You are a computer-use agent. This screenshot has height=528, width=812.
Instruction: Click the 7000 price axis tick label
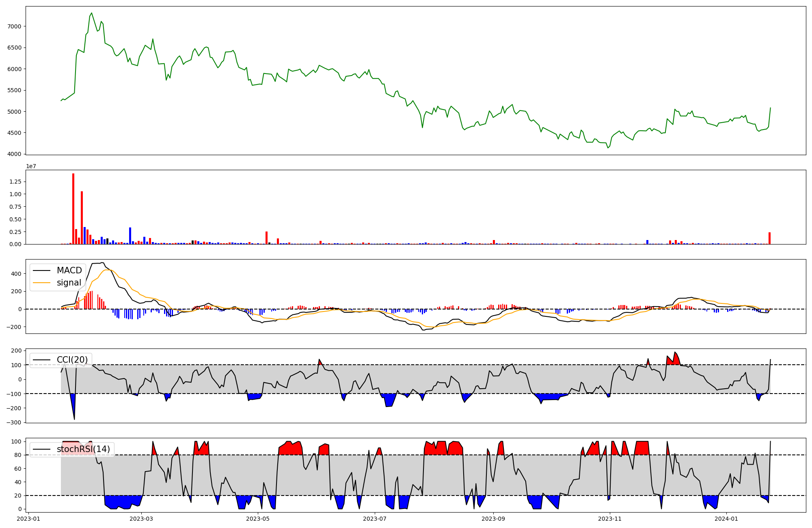15,26
